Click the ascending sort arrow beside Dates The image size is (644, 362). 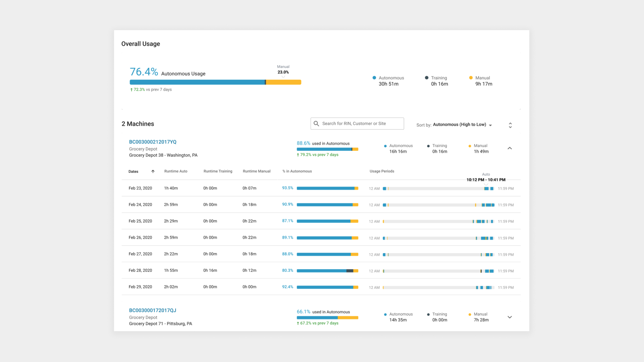pyautogui.click(x=153, y=171)
